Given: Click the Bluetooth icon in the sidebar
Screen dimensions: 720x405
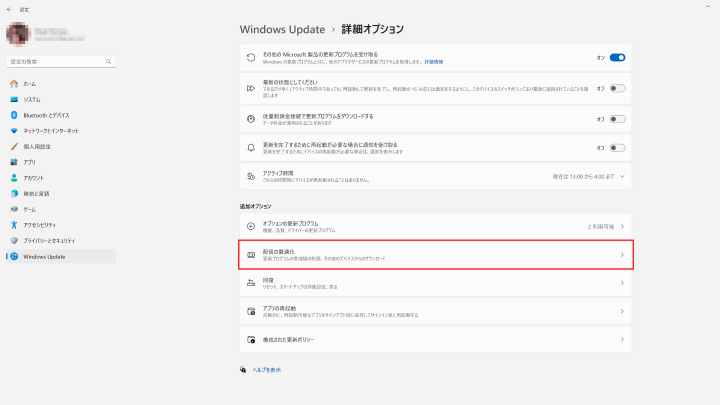Looking at the screenshot, I should tap(14, 115).
